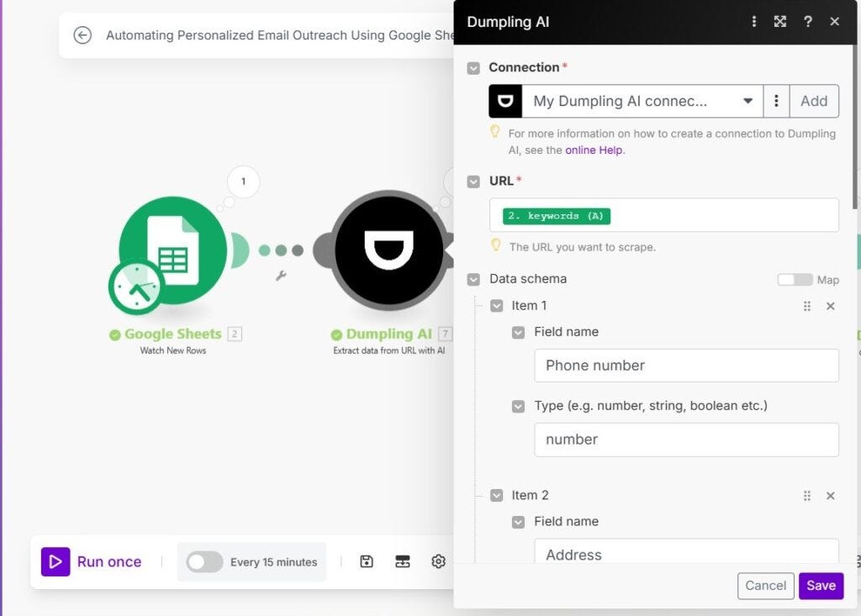Click the scenario title text
Viewport: 861px width, 616px height.
coord(279,35)
